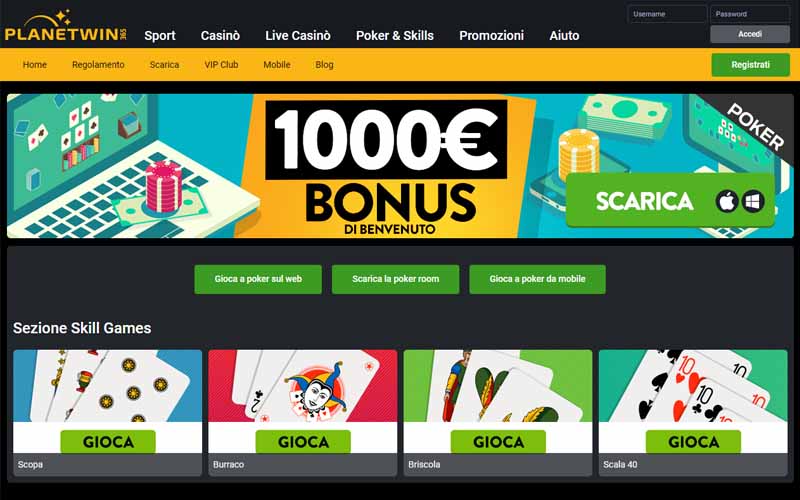Image resolution: width=800 pixels, height=500 pixels.
Task: Open the Scala 40 card image
Action: pos(693,386)
